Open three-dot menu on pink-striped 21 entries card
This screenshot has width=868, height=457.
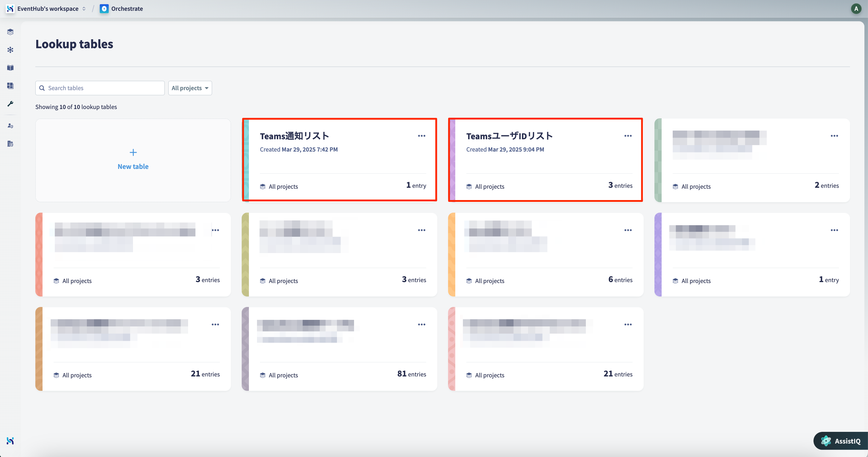point(628,325)
